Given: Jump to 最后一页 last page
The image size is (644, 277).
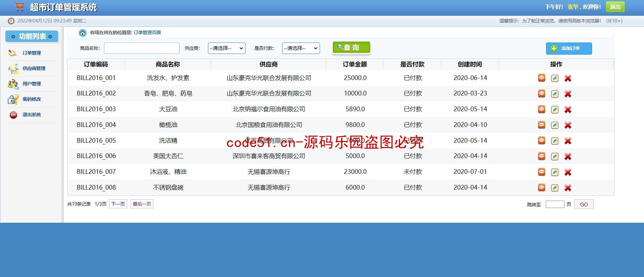Looking at the screenshot, I should coord(142,204).
